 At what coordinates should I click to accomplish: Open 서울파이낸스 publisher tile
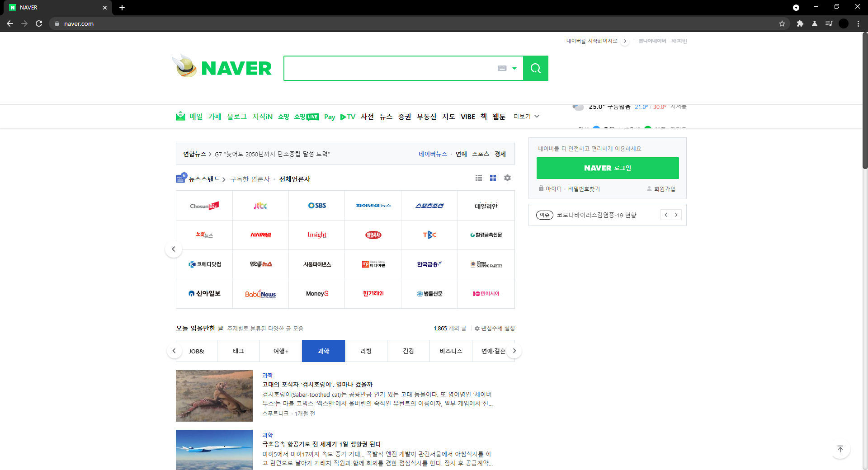(317, 264)
